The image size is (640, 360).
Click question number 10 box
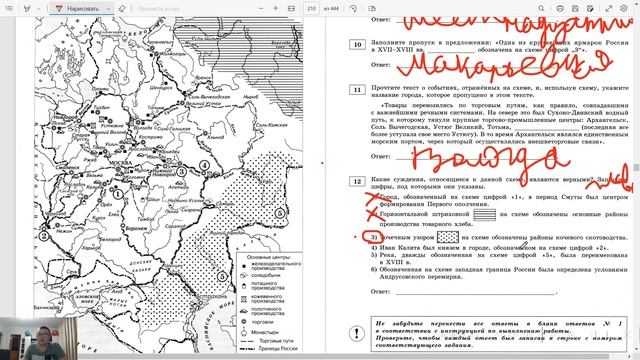[x=357, y=44]
